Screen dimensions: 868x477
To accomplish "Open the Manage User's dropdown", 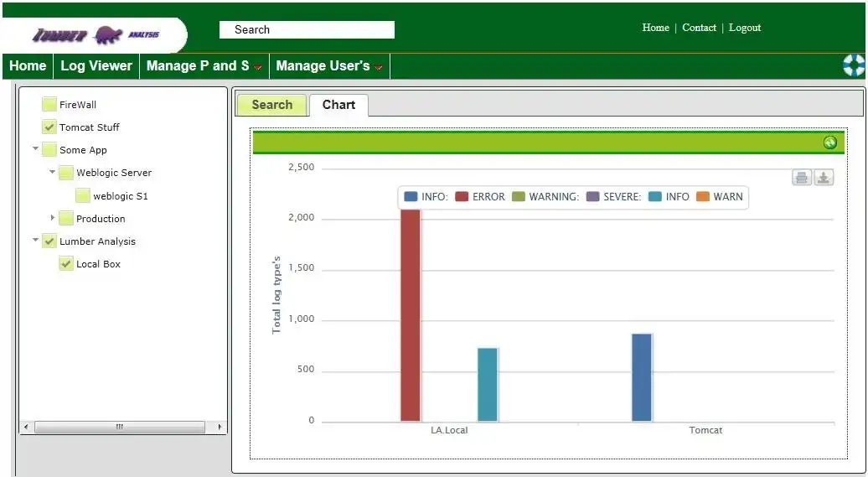I will [x=329, y=66].
